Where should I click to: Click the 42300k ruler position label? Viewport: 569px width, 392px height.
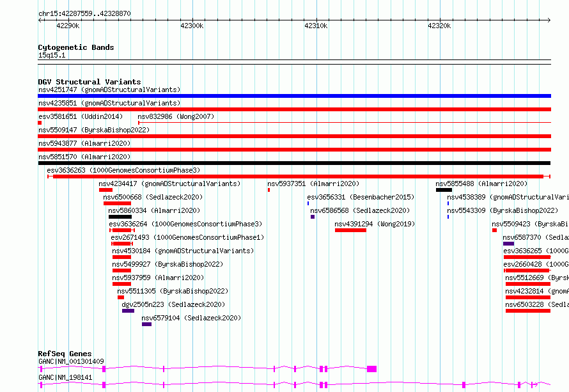pyautogui.click(x=192, y=26)
